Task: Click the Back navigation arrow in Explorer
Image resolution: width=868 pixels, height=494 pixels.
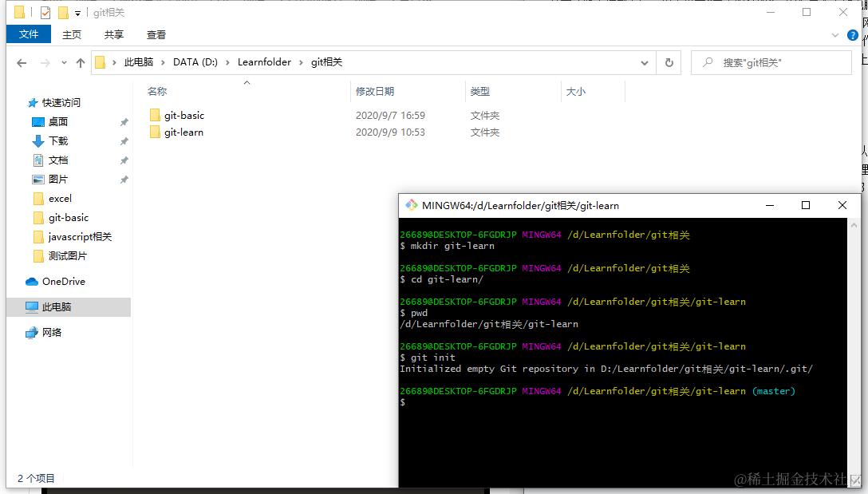Action: [22, 62]
